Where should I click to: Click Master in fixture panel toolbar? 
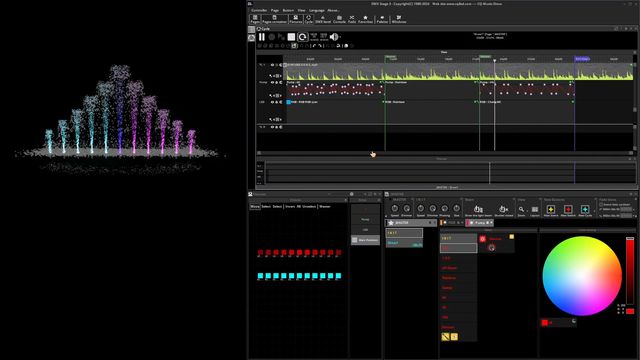click(x=325, y=207)
